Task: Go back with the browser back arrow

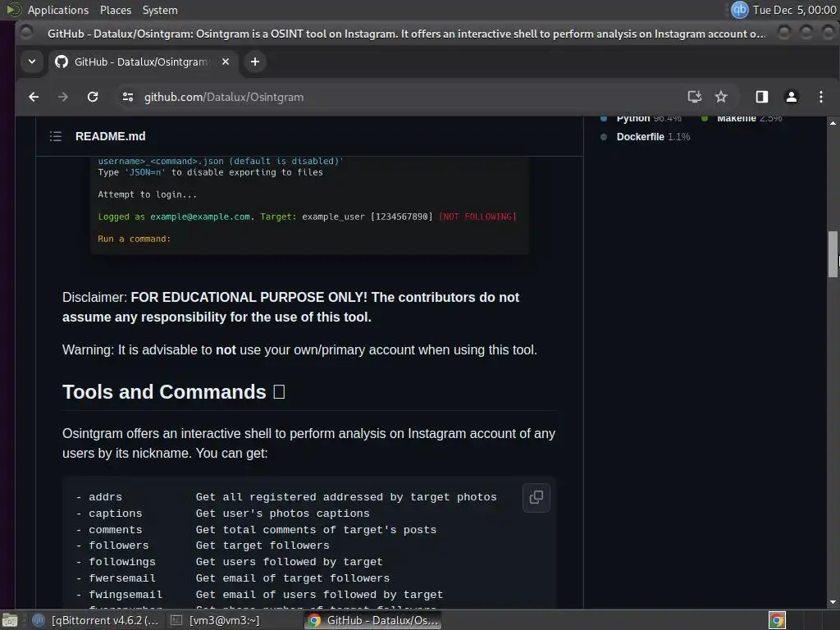Action: click(x=34, y=97)
